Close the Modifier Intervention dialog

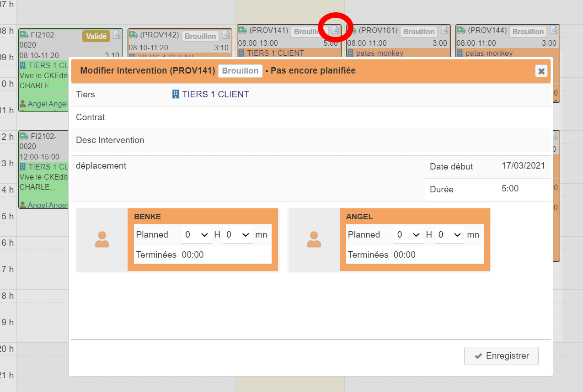(x=541, y=71)
